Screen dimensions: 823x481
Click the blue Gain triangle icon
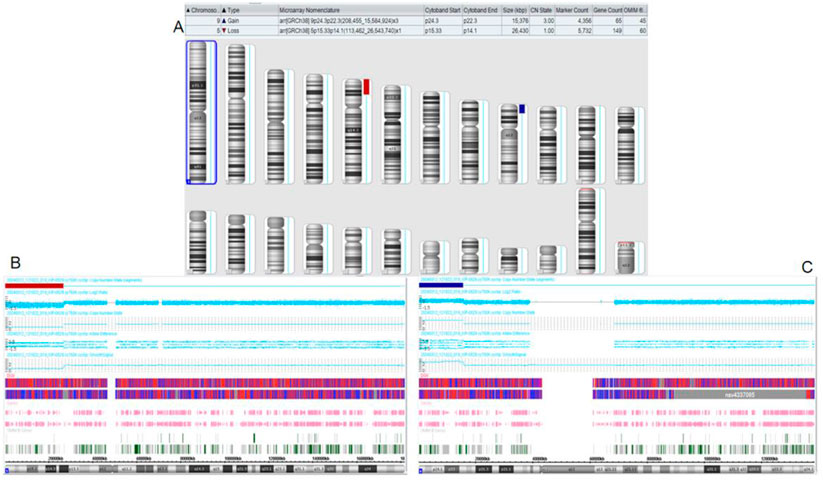click(x=224, y=21)
